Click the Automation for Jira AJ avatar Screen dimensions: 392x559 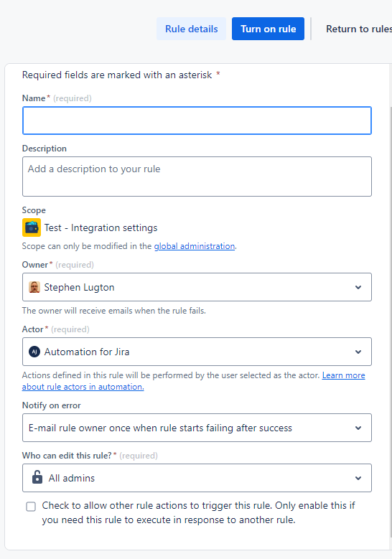[x=34, y=352]
